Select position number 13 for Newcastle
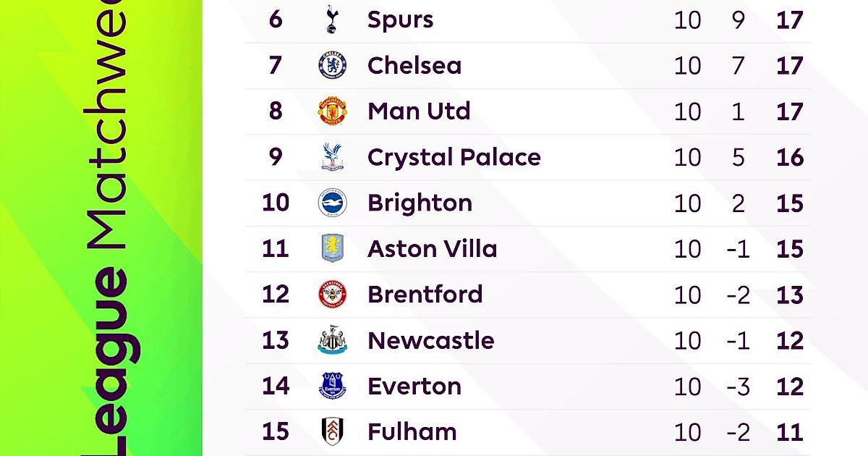Image resolution: width=868 pixels, height=456 pixels. pos(275,340)
